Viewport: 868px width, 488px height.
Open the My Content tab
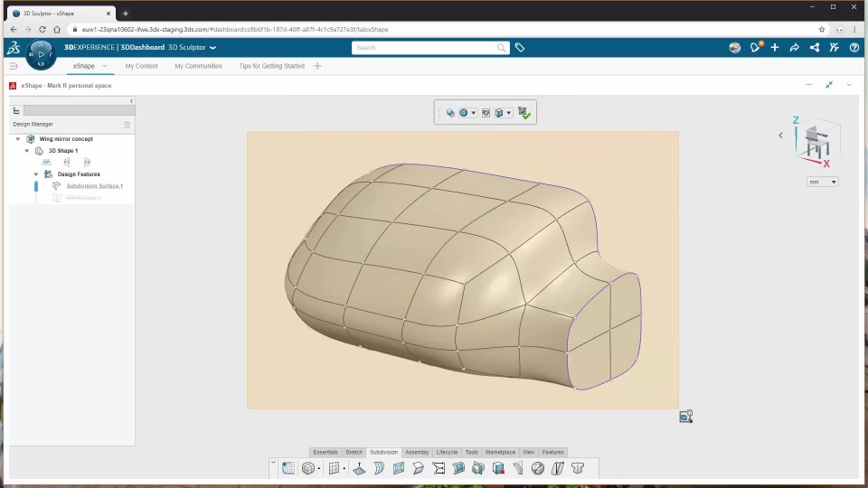click(141, 66)
